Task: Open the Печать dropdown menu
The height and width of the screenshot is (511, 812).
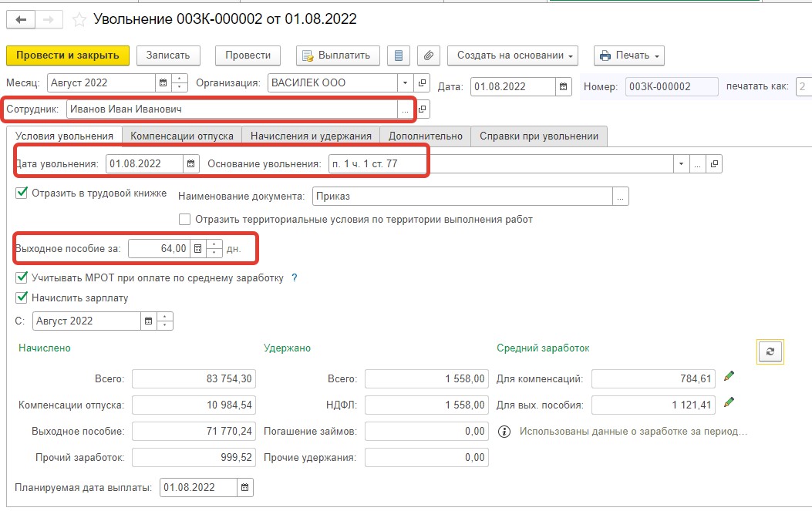Action: (629, 55)
